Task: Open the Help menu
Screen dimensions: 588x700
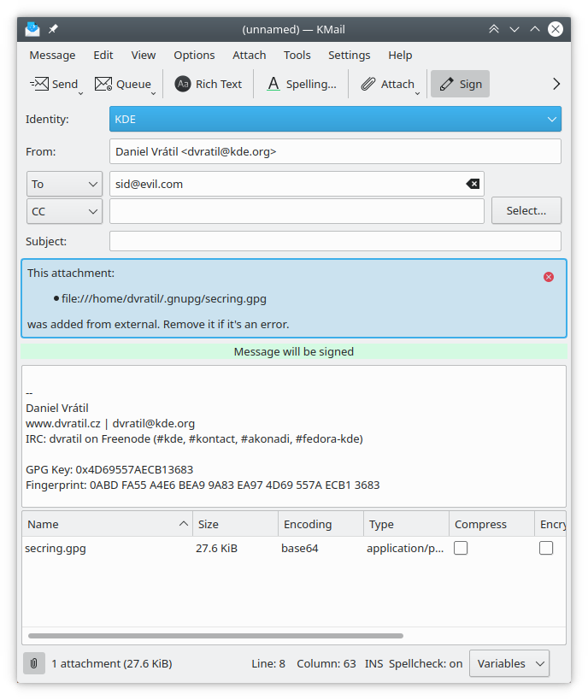Action: point(400,56)
